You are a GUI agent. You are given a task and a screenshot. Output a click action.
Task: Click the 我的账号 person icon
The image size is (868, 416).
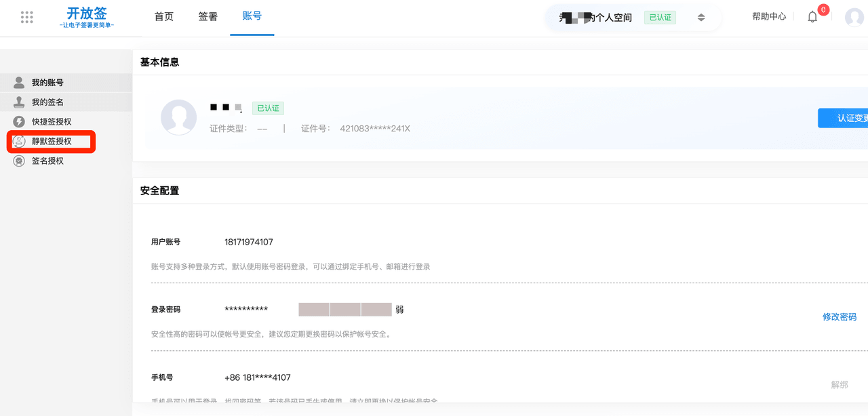tap(19, 83)
